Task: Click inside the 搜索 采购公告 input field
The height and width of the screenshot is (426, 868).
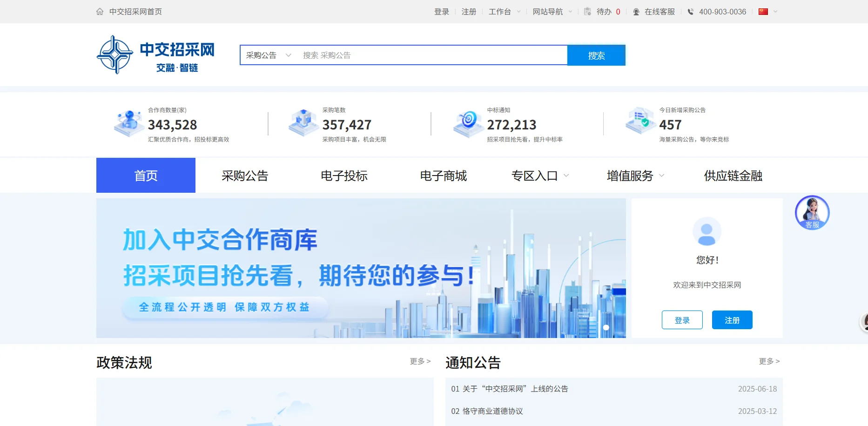Action: [419, 55]
